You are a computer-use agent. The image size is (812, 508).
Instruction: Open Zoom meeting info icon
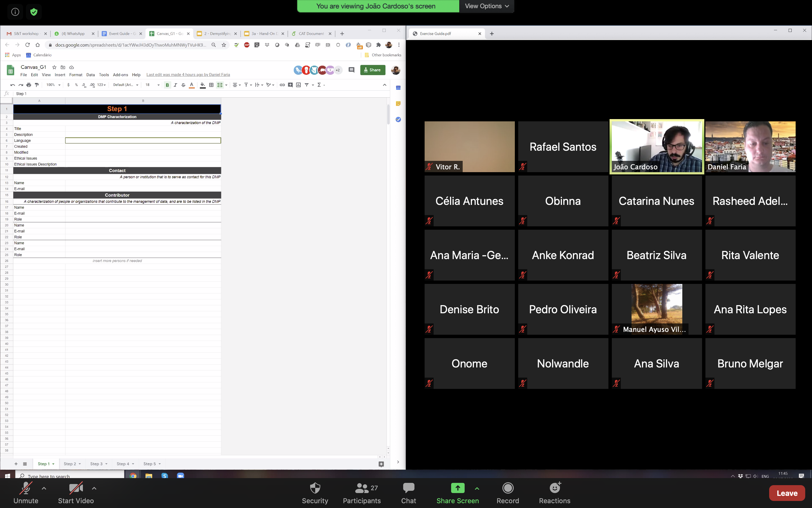(x=15, y=12)
